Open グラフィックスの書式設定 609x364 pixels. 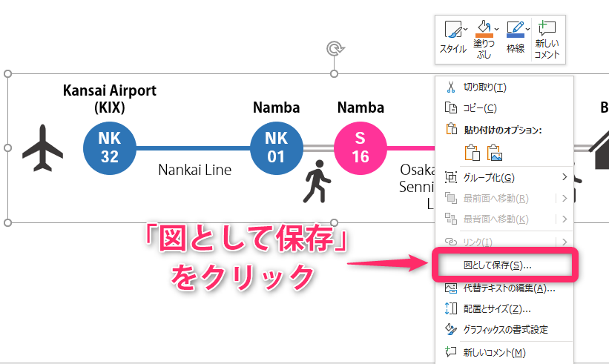click(x=504, y=329)
